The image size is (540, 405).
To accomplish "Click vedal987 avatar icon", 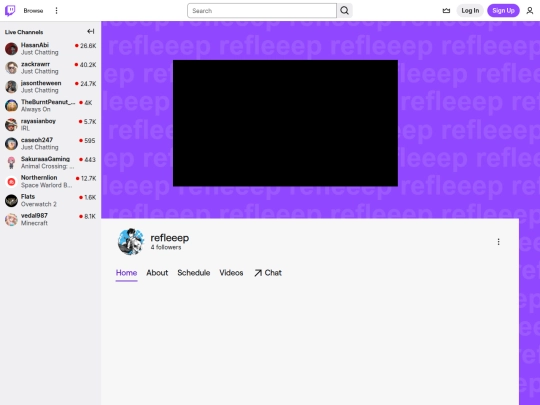I will click(11, 219).
